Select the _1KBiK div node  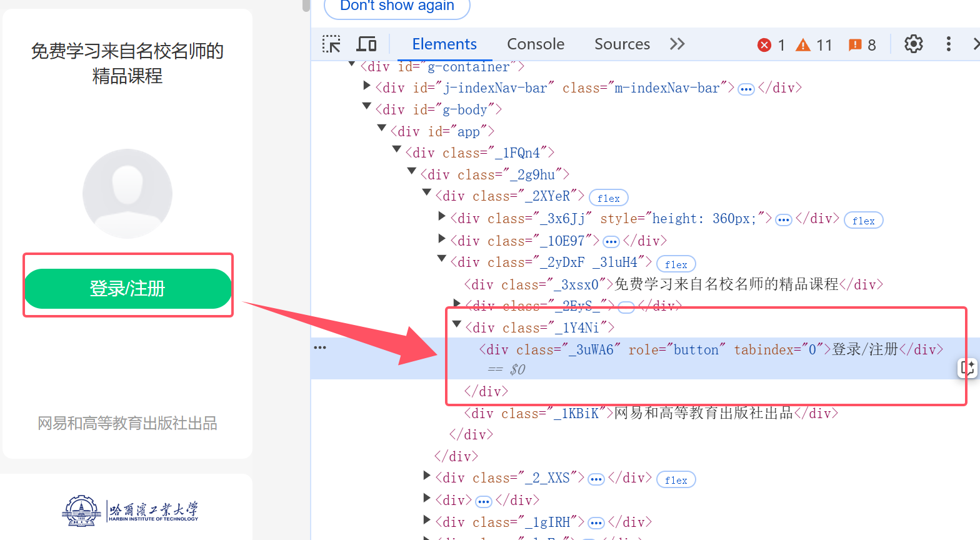651,413
